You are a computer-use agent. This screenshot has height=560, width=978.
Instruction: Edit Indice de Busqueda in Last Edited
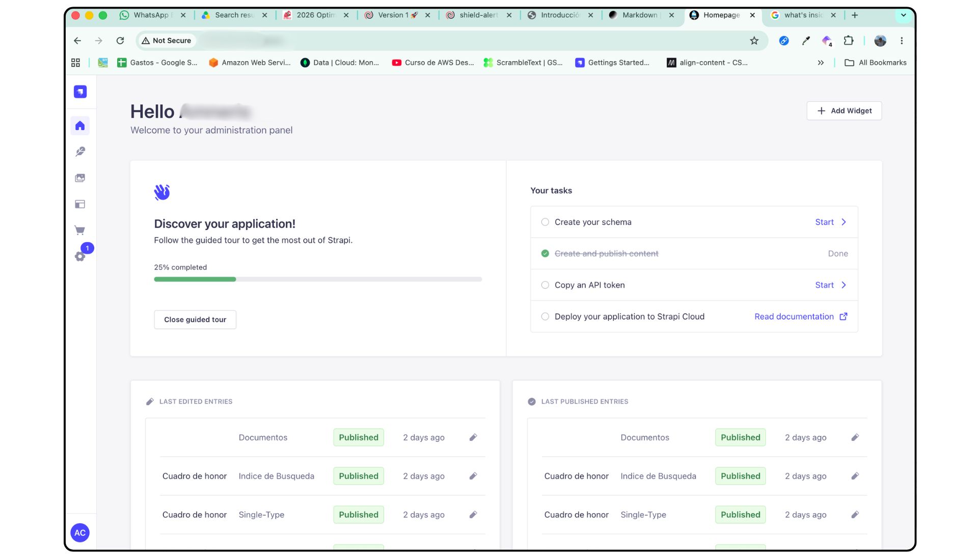(473, 476)
